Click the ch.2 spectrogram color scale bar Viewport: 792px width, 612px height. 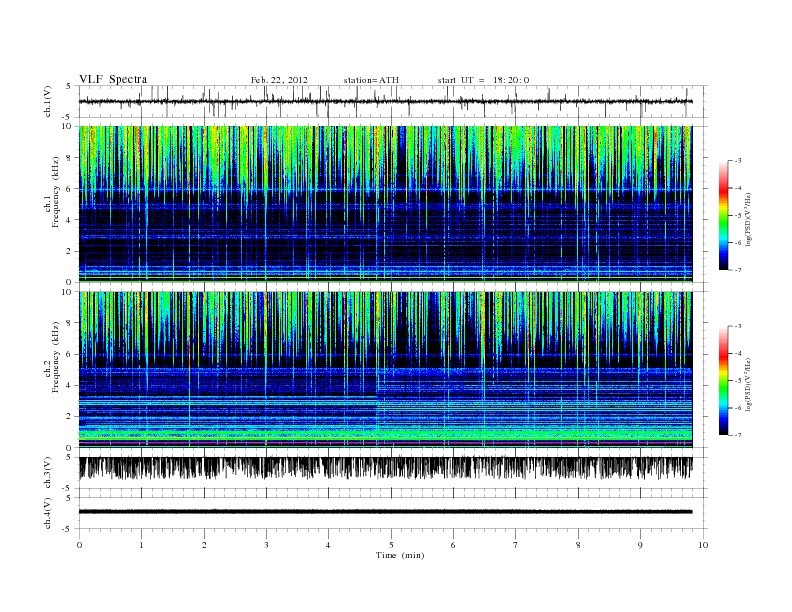point(724,381)
